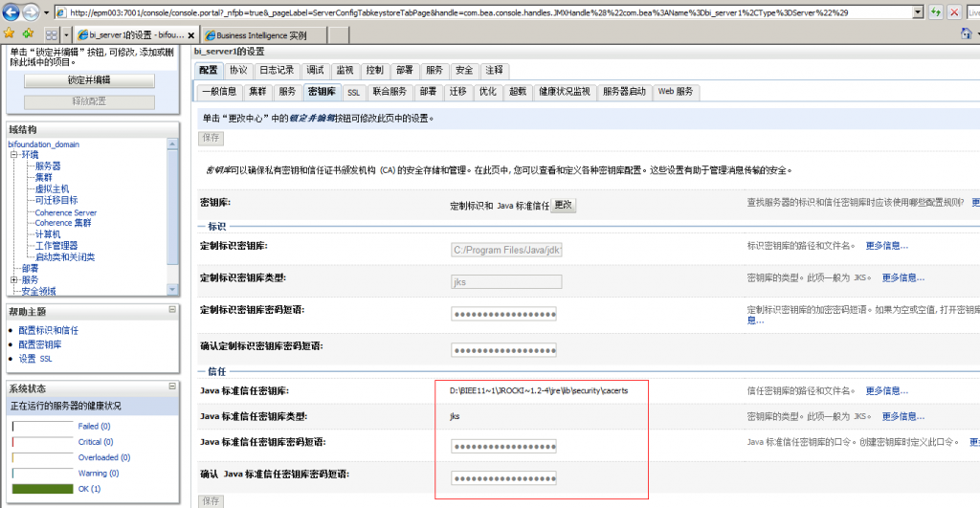Click the Failed (0) status link

[95, 426]
